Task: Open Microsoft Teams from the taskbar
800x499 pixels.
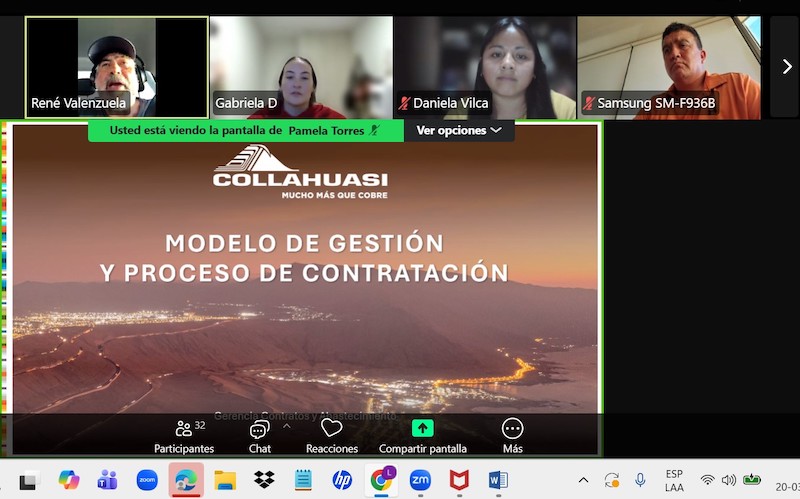Action: [107, 480]
